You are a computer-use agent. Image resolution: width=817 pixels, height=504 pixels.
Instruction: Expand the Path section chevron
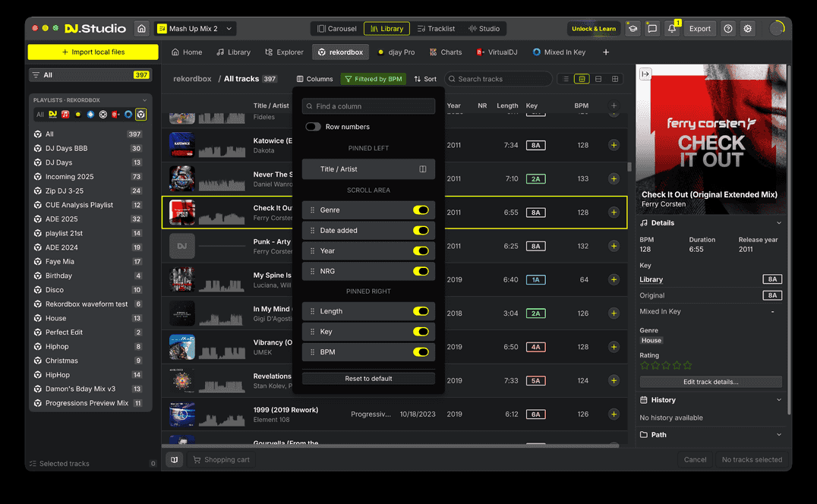tap(779, 435)
